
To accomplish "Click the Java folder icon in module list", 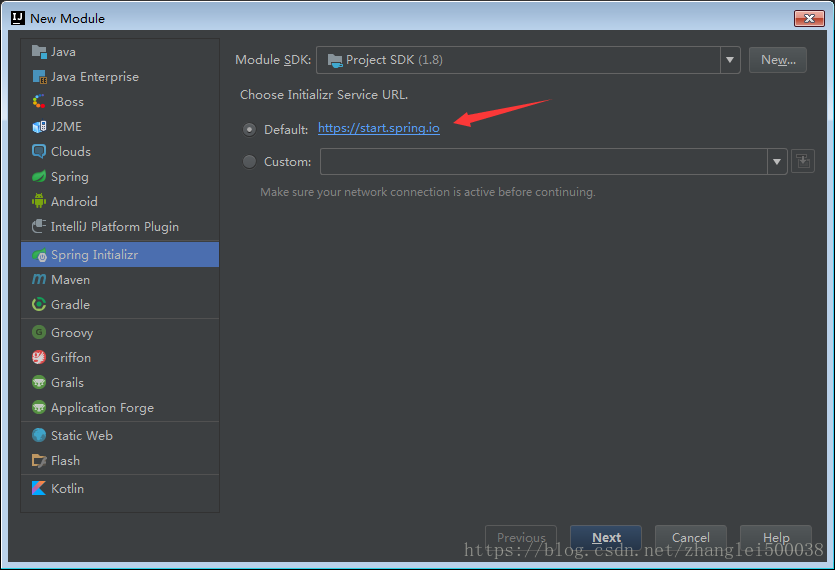I will point(39,52).
